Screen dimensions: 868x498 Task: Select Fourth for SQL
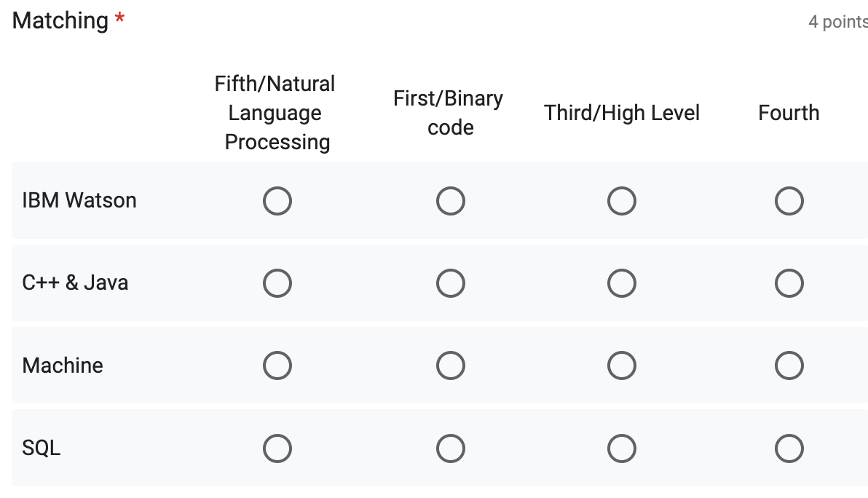pyautogui.click(x=789, y=448)
